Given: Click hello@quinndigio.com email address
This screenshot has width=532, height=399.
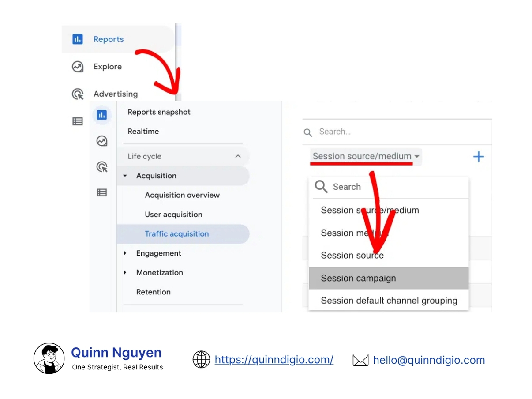Looking at the screenshot, I should tap(429, 360).
